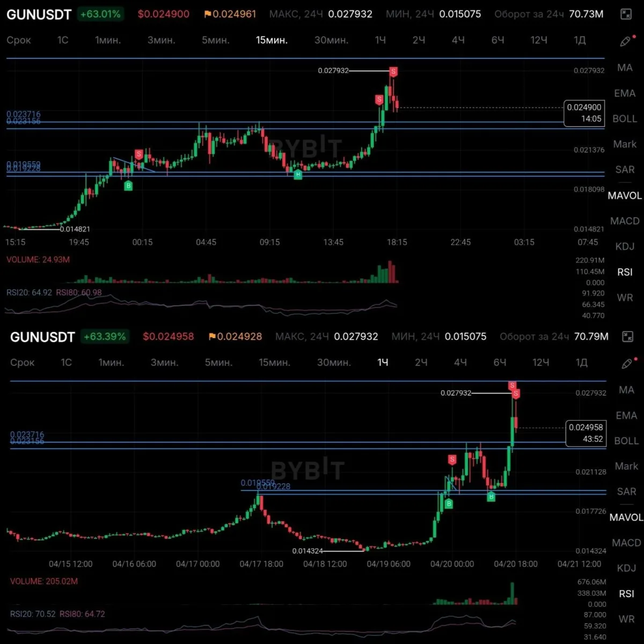Select 1Ч timeframe on lower chart
The height and width of the screenshot is (644, 644).
(x=383, y=363)
